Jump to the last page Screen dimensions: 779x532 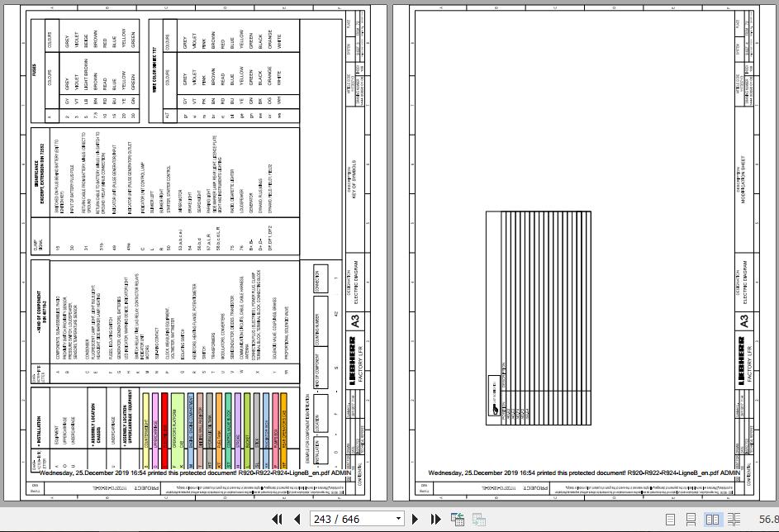[x=435, y=519]
